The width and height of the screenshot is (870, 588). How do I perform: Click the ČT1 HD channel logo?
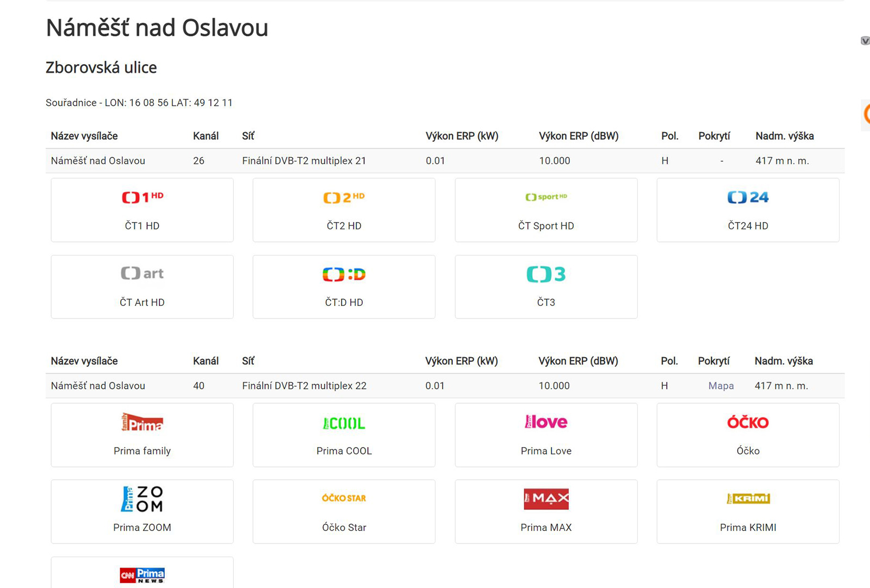pyautogui.click(x=142, y=197)
